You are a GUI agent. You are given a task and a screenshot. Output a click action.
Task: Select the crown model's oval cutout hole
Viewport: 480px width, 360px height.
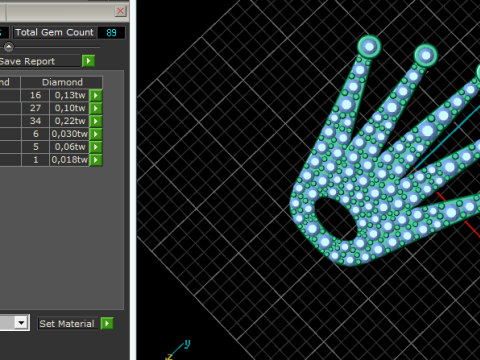tap(335, 219)
